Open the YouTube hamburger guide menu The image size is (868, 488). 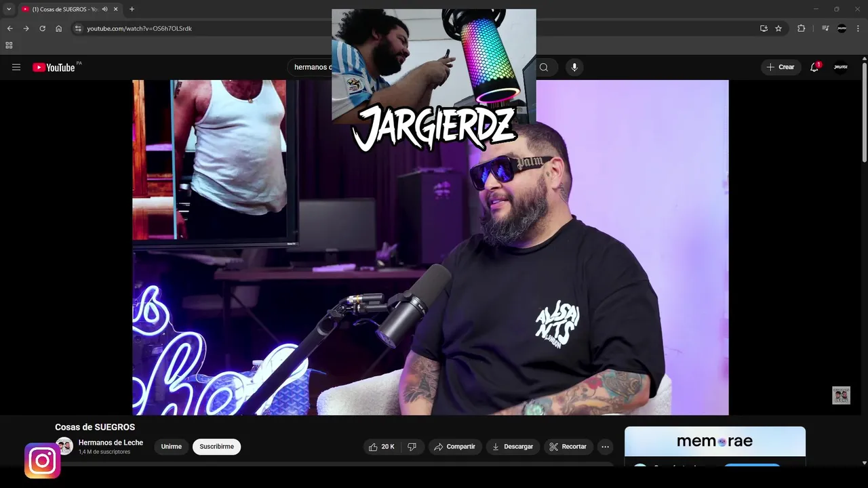tap(16, 67)
